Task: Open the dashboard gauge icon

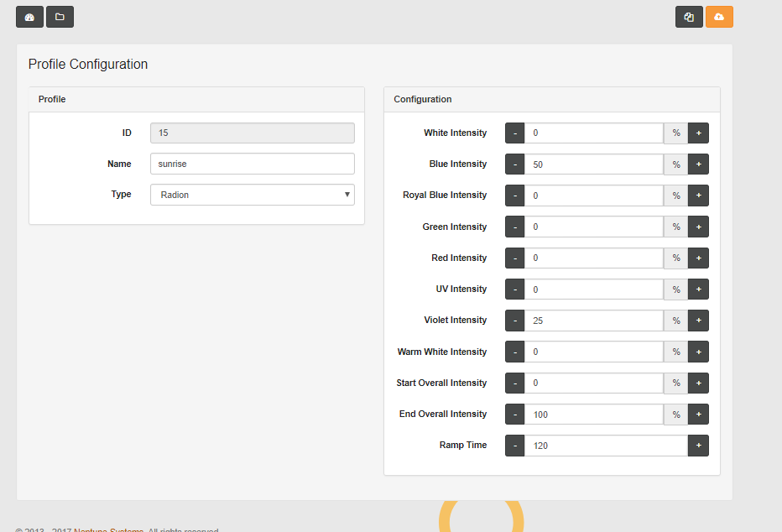Action: (x=30, y=17)
